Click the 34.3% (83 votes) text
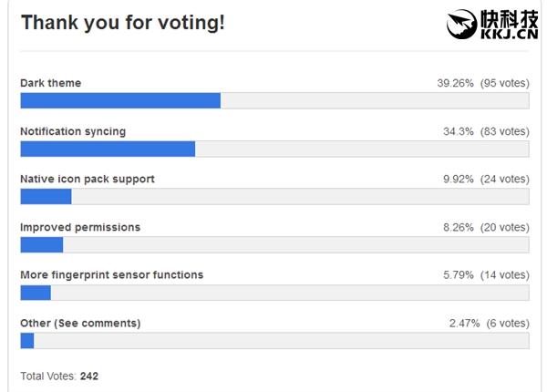Viewport: 547px width, 392px height. pyautogui.click(x=486, y=131)
